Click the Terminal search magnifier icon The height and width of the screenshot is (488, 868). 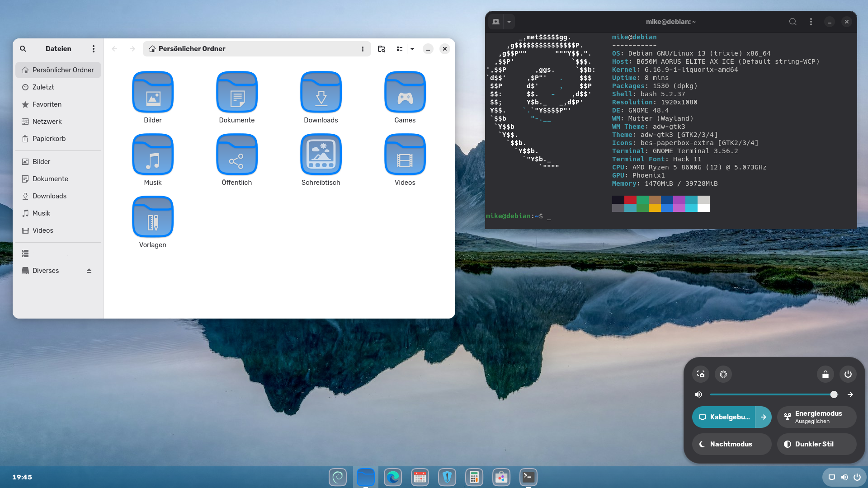(793, 22)
